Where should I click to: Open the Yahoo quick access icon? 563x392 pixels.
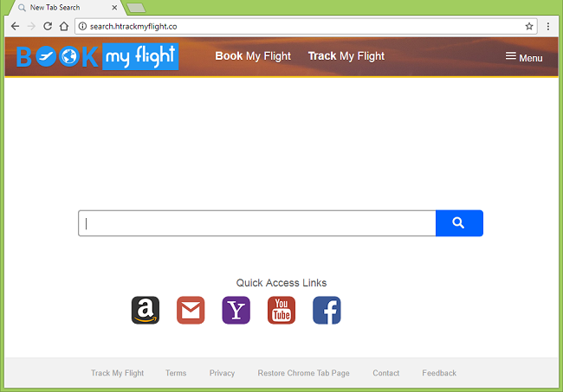236,310
